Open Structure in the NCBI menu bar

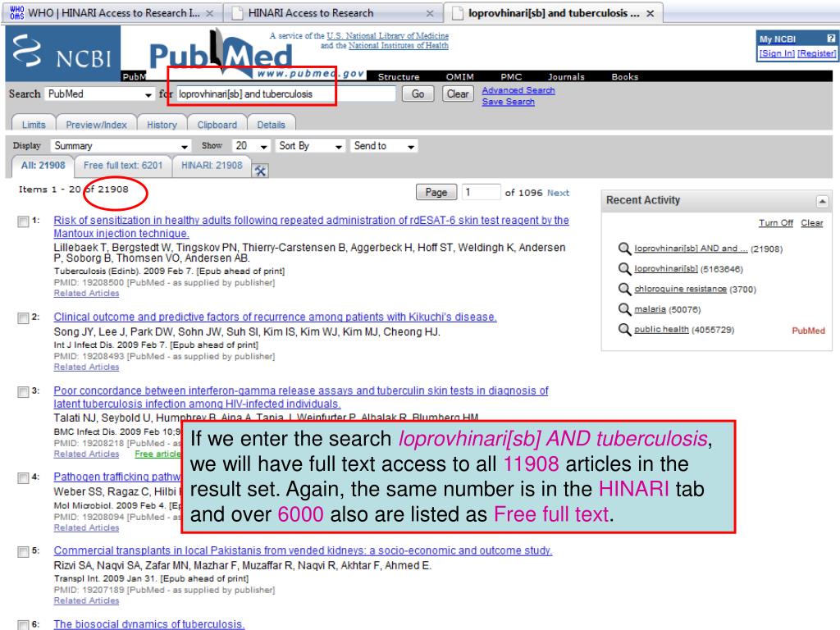tap(399, 76)
